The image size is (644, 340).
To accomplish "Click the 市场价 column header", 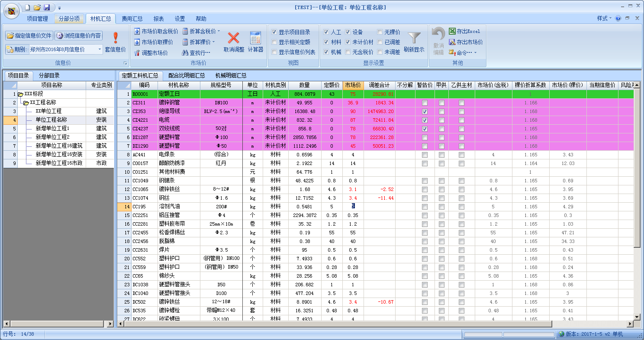I will click(x=353, y=85).
